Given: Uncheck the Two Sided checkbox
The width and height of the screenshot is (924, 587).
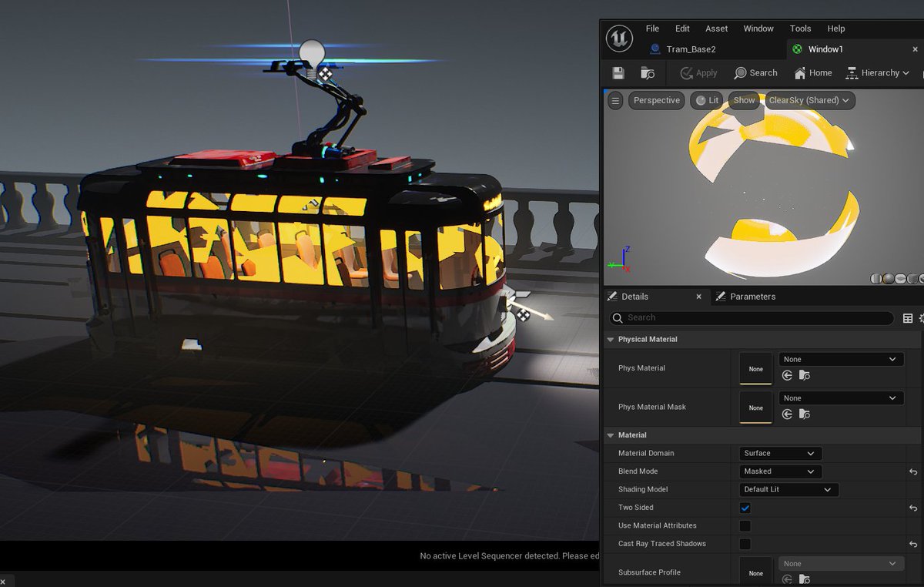Looking at the screenshot, I should [x=745, y=508].
